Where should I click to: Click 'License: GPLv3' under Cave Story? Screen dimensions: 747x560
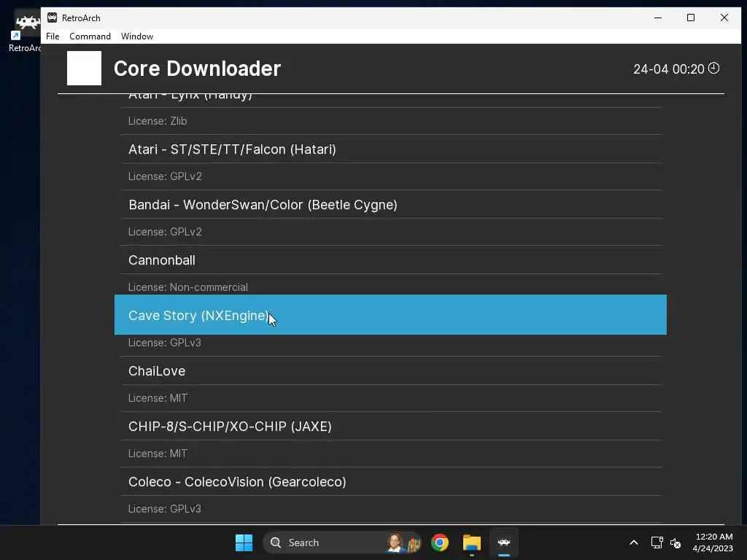pyautogui.click(x=164, y=343)
